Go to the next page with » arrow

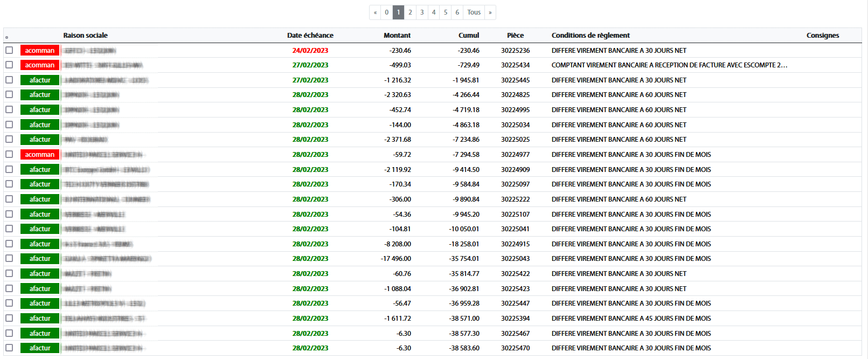tap(490, 12)
